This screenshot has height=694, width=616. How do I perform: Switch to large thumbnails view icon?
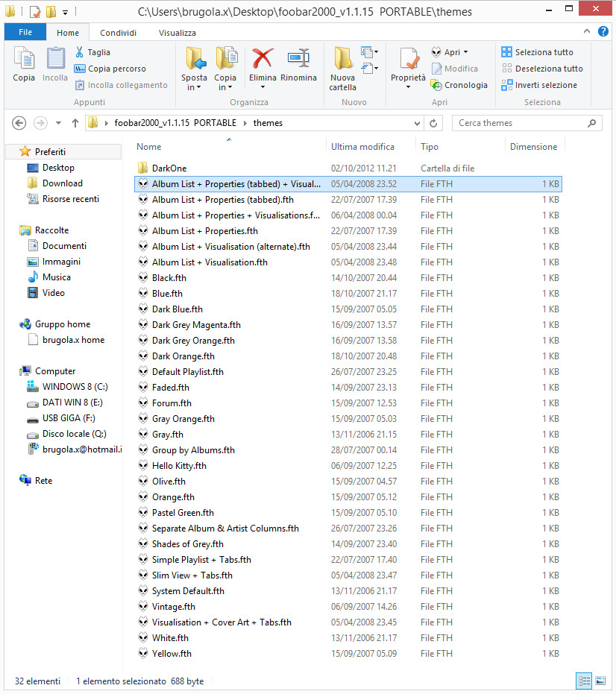(600, 681)
